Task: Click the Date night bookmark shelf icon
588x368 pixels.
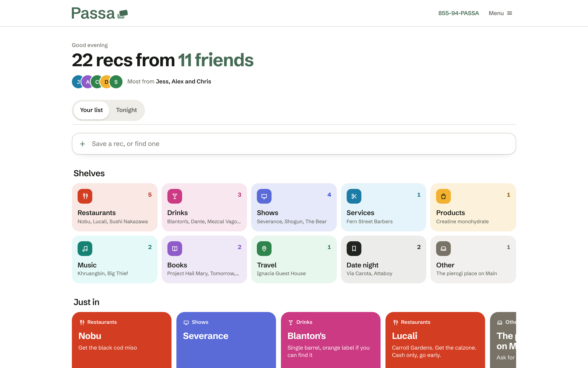Action: 354,248
